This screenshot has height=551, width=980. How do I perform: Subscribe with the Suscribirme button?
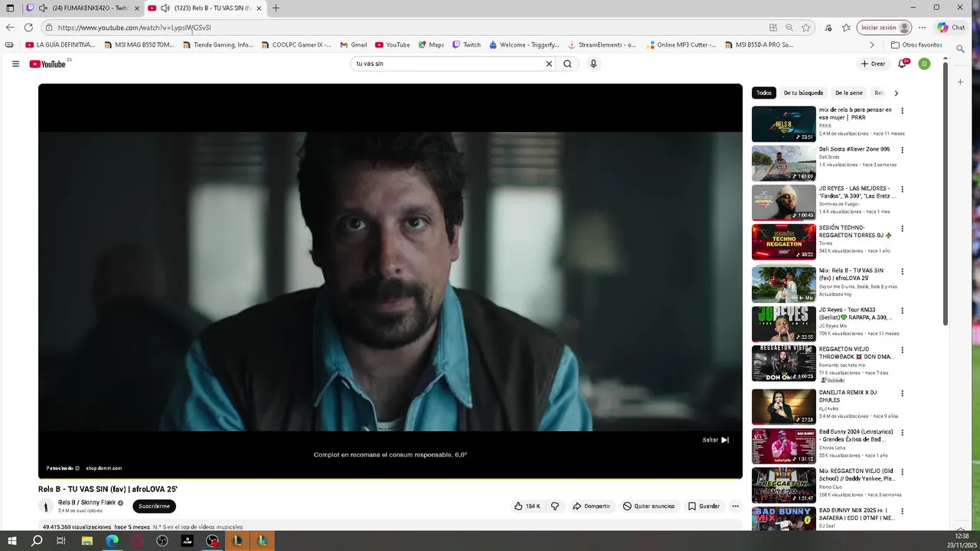[154, 506]
